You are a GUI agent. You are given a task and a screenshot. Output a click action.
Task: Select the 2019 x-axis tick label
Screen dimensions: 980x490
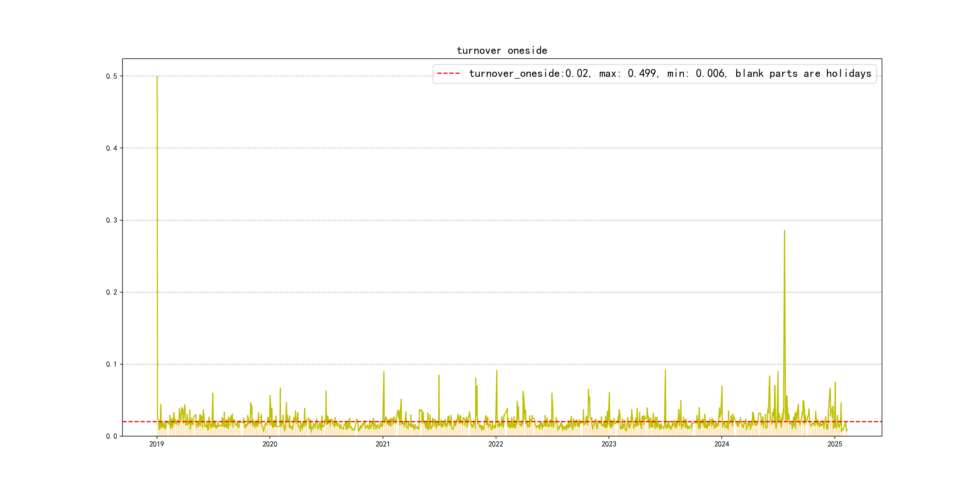pyautogui.click(x=157, y=444)
